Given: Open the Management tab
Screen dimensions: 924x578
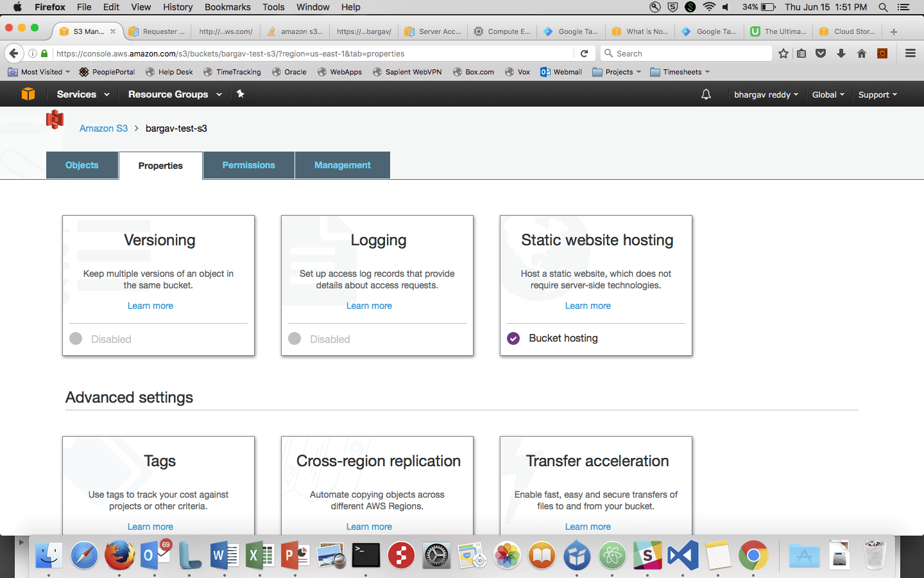Looking at the screenshot, I should point(343,165).
